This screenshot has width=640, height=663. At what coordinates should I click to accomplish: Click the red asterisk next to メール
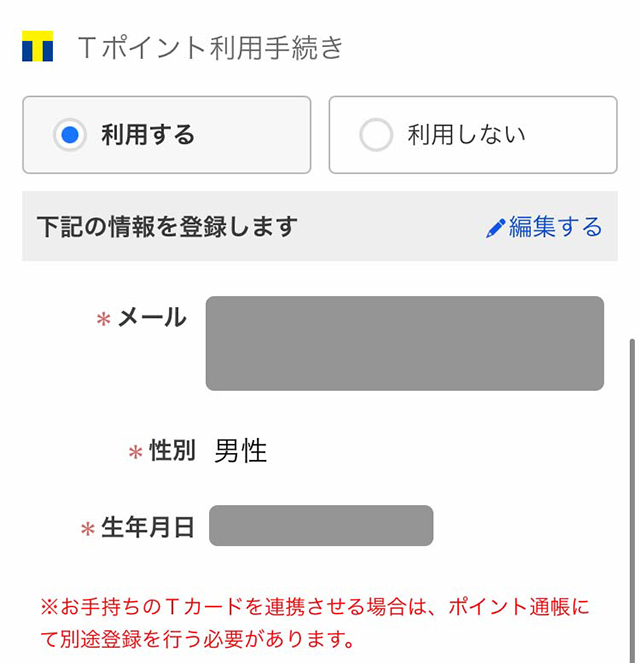[x=102, y=319]
